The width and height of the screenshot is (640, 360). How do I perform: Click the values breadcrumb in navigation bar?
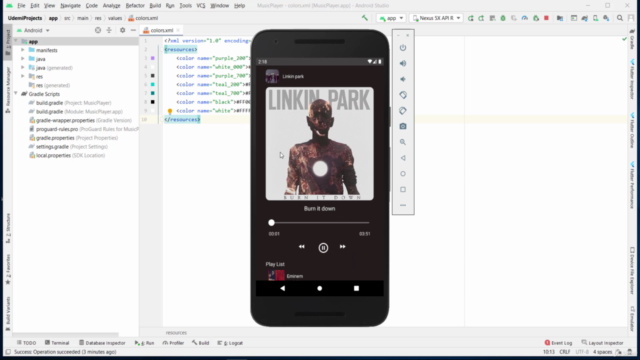[x=115, y=18]
